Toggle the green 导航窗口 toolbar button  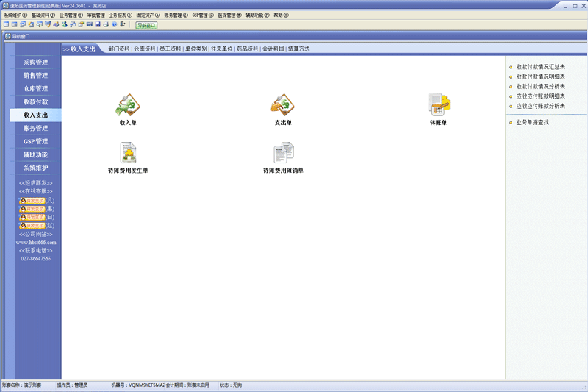click(146, 25)
